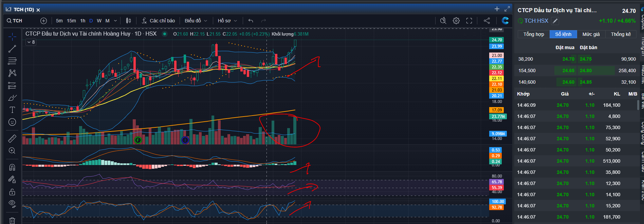Select the pattern drawing tool
644x224 pixels.
coord(12,73)
